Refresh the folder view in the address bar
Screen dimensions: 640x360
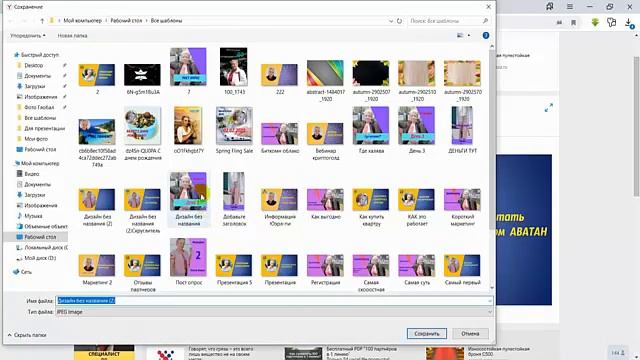(x=399, y=21)
